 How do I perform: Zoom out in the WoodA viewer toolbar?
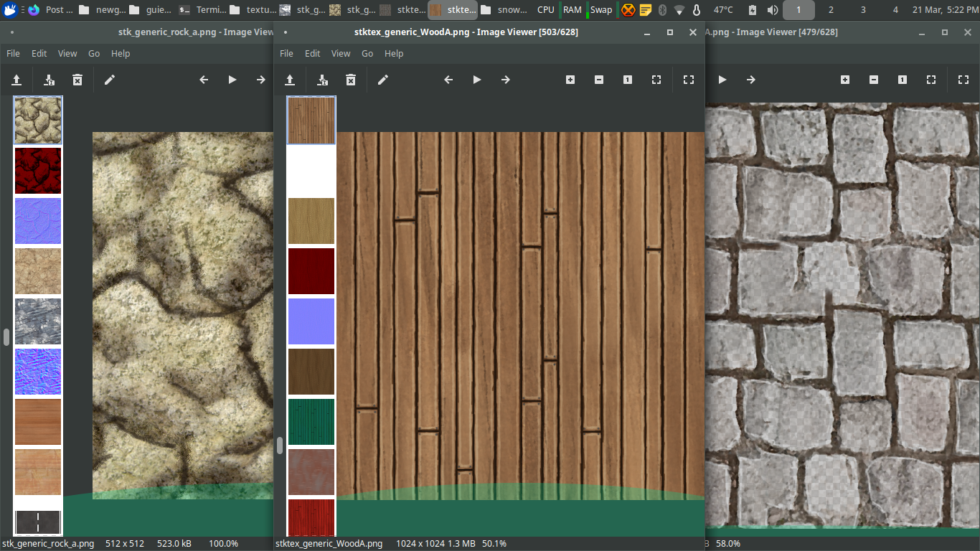(x=599, y=80)
